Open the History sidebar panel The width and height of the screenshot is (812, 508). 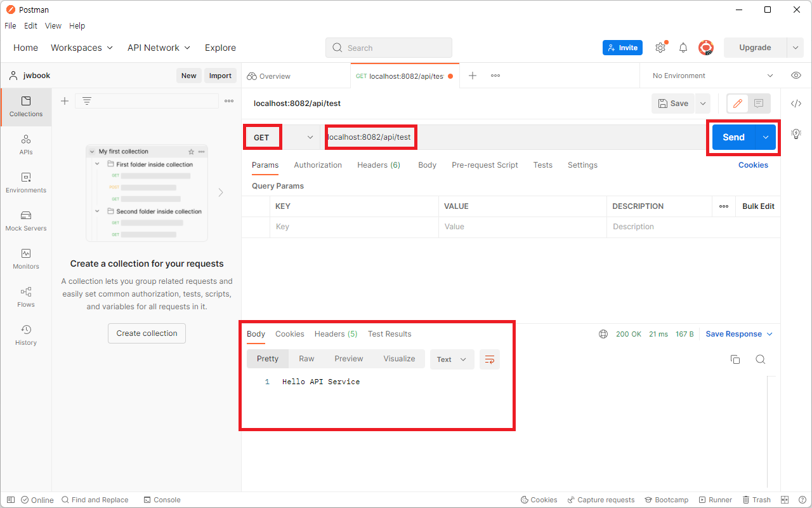pos(26,335)
